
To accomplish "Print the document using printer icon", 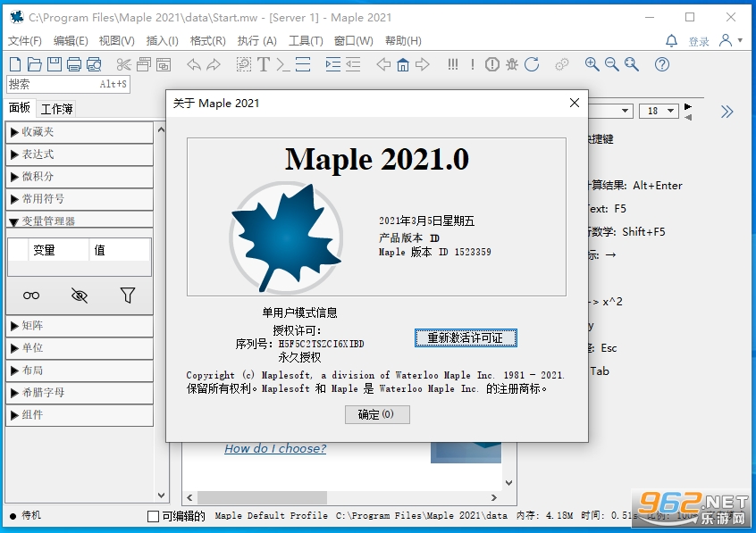I will [74, 64].
